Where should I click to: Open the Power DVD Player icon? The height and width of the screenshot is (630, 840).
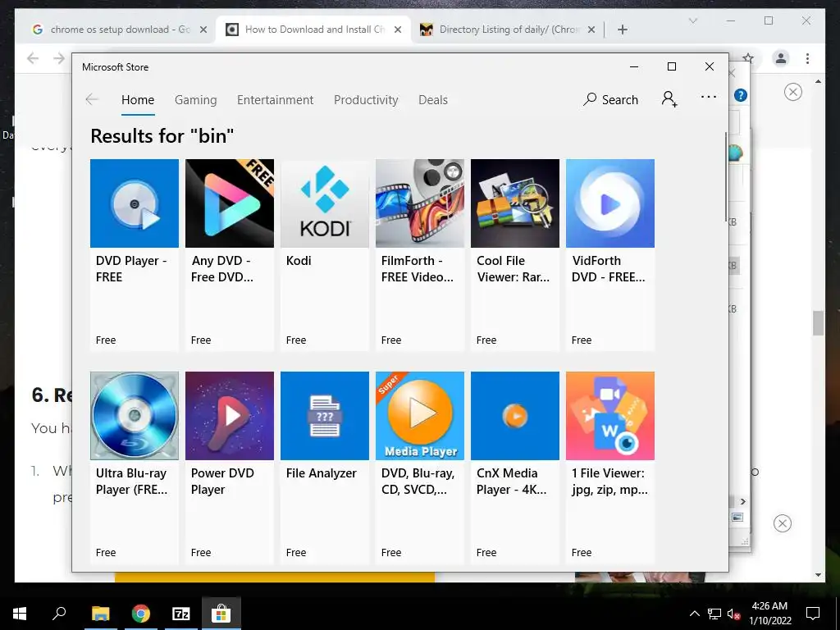[x=230, y=416]
